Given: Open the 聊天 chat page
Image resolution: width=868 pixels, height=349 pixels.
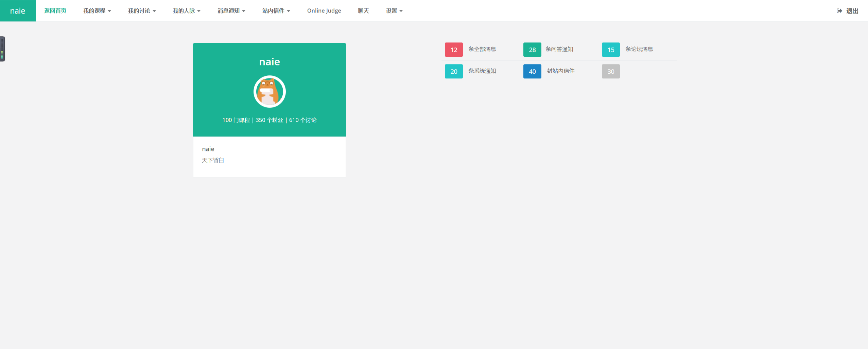Looking at the screenshot, I should point(363,11).
